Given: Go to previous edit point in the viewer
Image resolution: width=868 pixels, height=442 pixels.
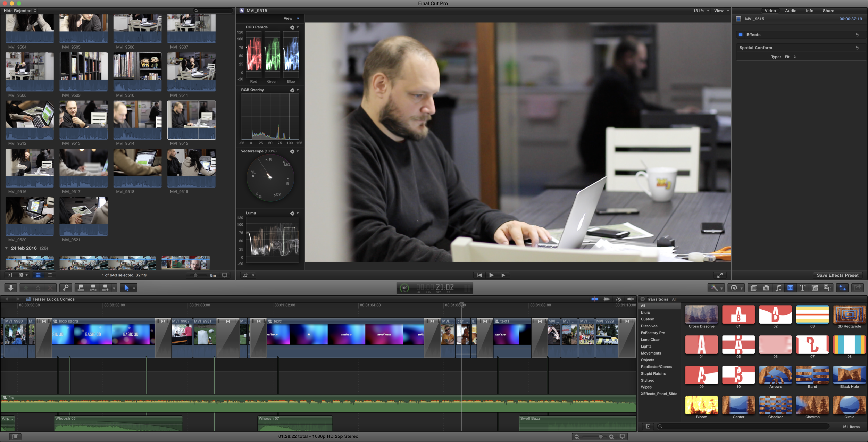Looking at the screenshot, I should (x=479, y=275).
